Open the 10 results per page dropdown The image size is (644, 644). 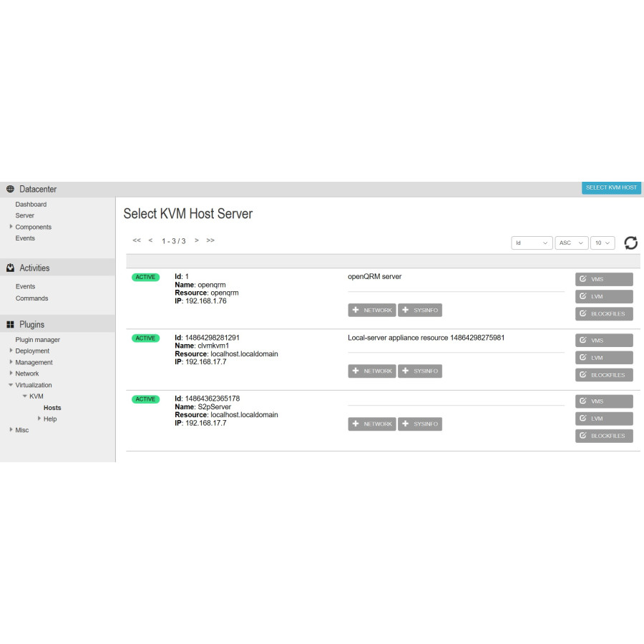[x=602, y=243]
